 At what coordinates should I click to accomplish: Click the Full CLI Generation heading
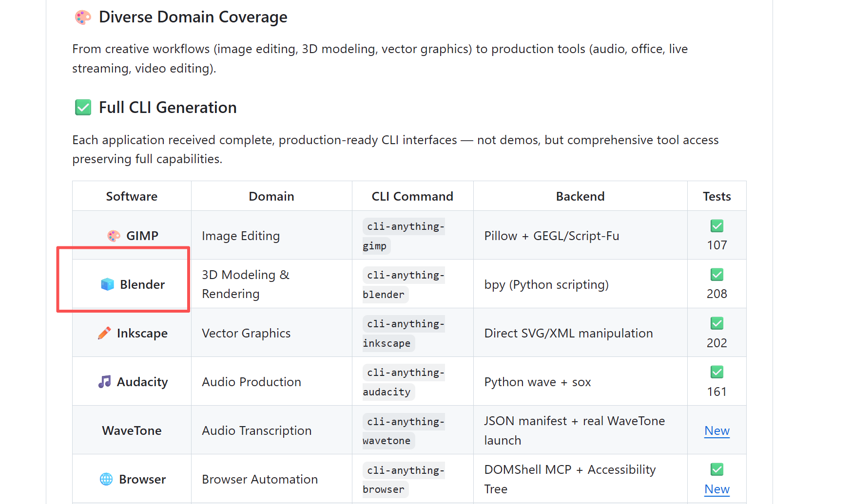click(168, 108)
